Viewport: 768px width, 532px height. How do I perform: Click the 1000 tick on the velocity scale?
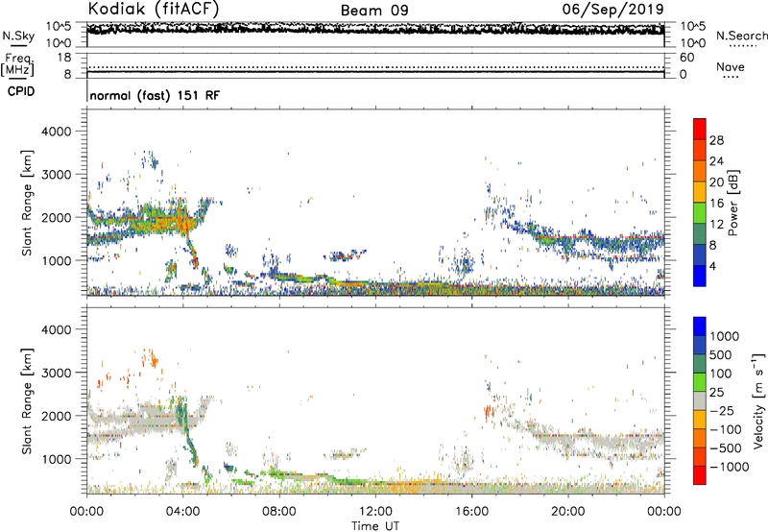click(724, 336)
